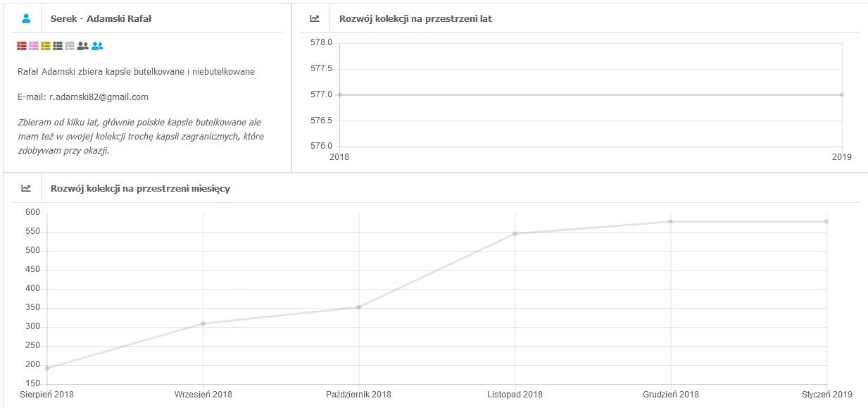
Task: Click the Styczeń 2019 data point
Action: click(x=826, y=221)
